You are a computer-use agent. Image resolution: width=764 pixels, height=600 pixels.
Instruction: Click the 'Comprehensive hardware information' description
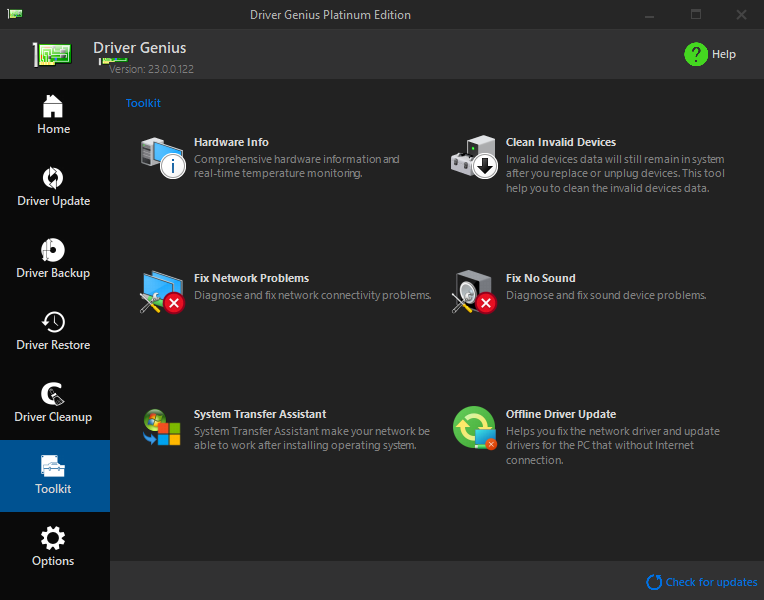[297, 166]
